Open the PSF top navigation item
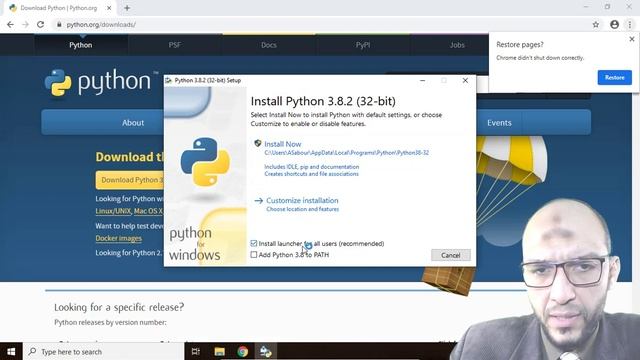This screenshot has width=640, height=360. tap(175, 45)
